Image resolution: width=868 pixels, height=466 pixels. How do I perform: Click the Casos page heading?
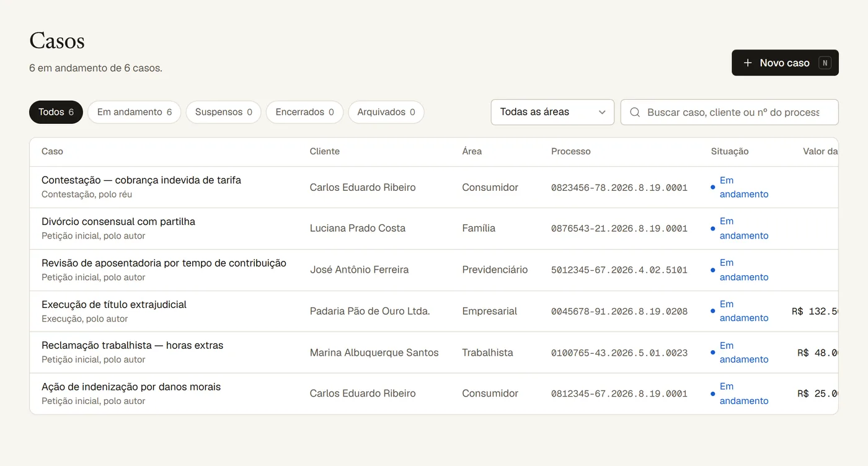pyautogui.click(x=57, y=40)
